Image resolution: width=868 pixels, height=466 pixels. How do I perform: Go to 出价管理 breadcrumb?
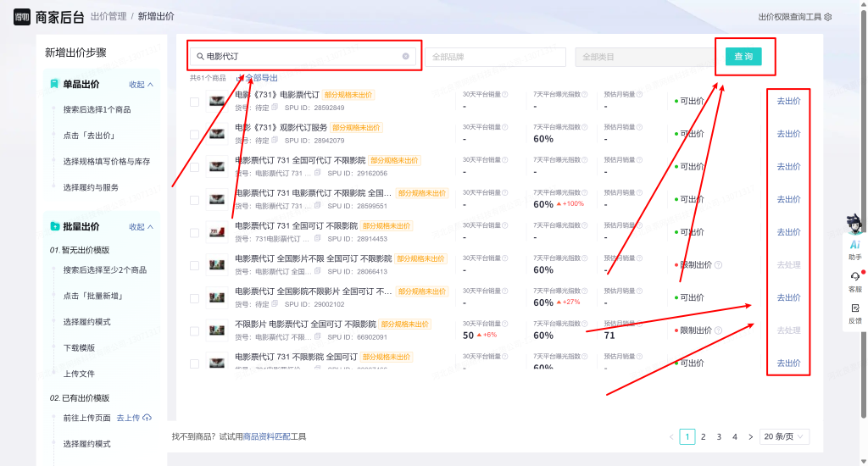108,17
